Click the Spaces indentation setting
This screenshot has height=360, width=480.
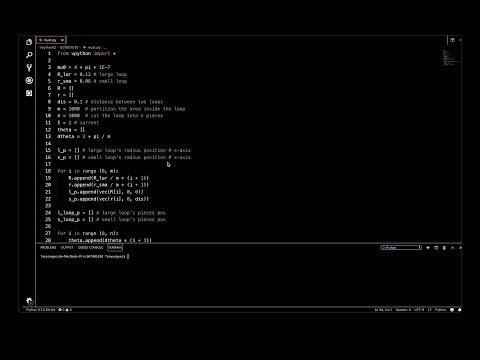[x=403, y=310]
